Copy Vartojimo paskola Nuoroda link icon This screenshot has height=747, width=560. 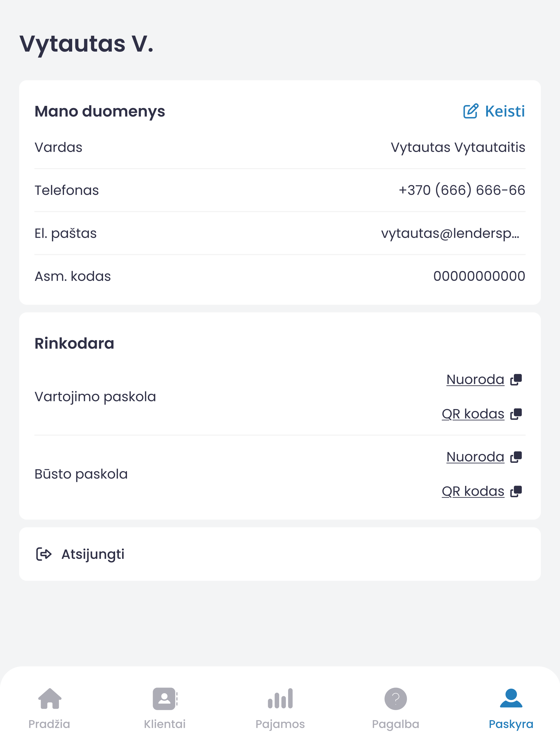516,379
